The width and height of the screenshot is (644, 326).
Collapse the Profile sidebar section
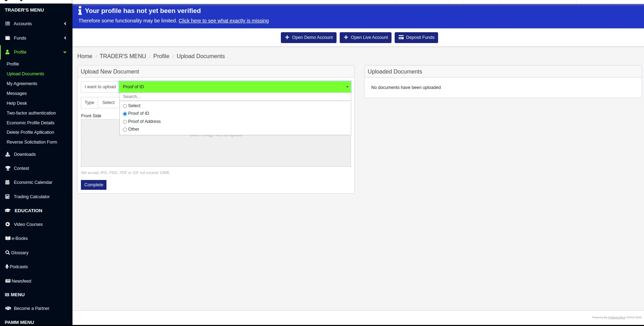coord(64,52)
